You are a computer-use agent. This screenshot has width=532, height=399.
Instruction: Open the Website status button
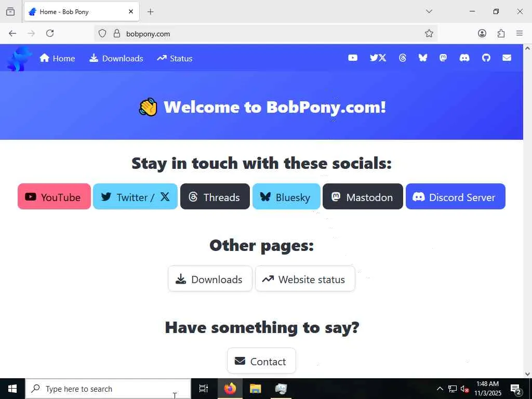[x=305, y=279]
